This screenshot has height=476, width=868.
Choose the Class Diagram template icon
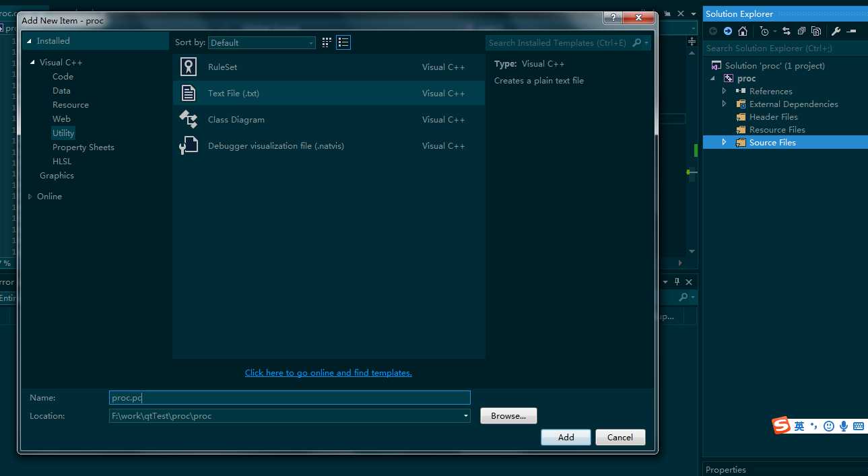click(189, 119)
